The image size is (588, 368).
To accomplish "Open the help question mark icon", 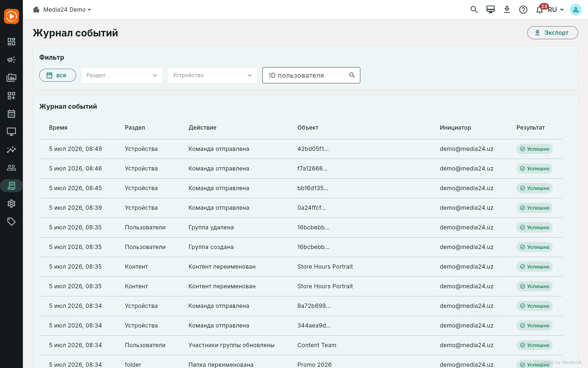I will click(x=523, y=10).
